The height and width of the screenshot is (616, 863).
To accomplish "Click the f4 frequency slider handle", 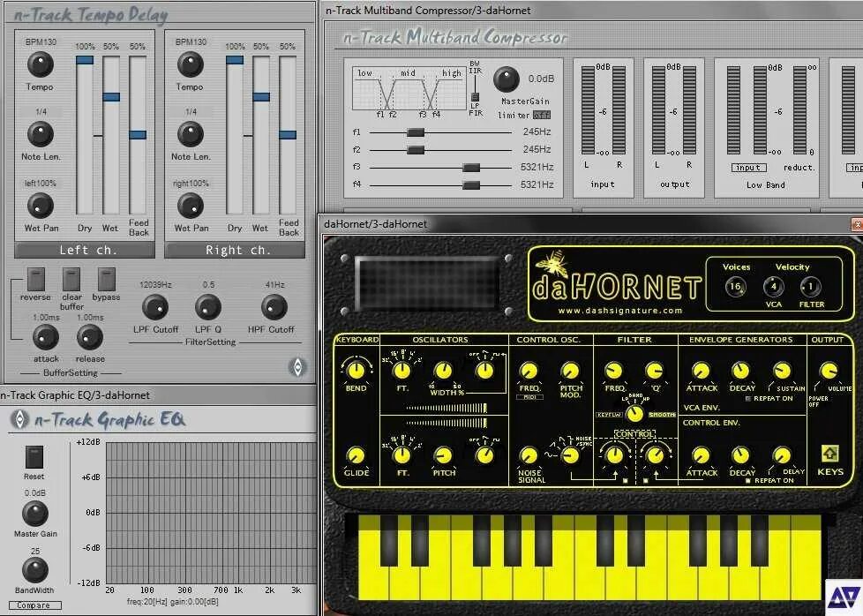I will tap(471, 185).
